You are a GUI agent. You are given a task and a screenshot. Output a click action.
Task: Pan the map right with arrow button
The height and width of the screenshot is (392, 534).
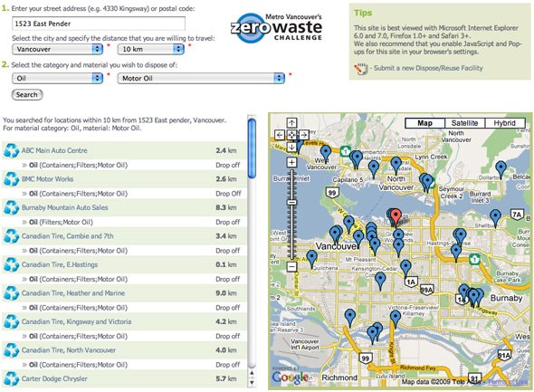click(303, 135)
